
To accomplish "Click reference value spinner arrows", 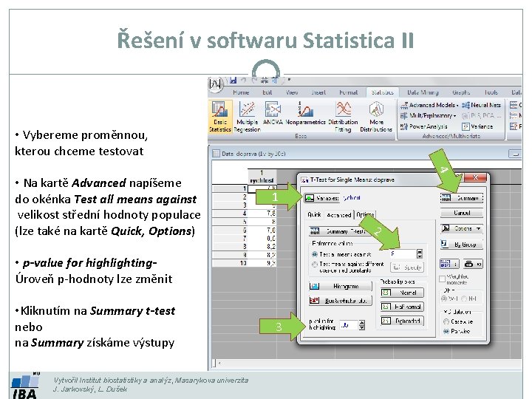I will (x=420, y=253).
